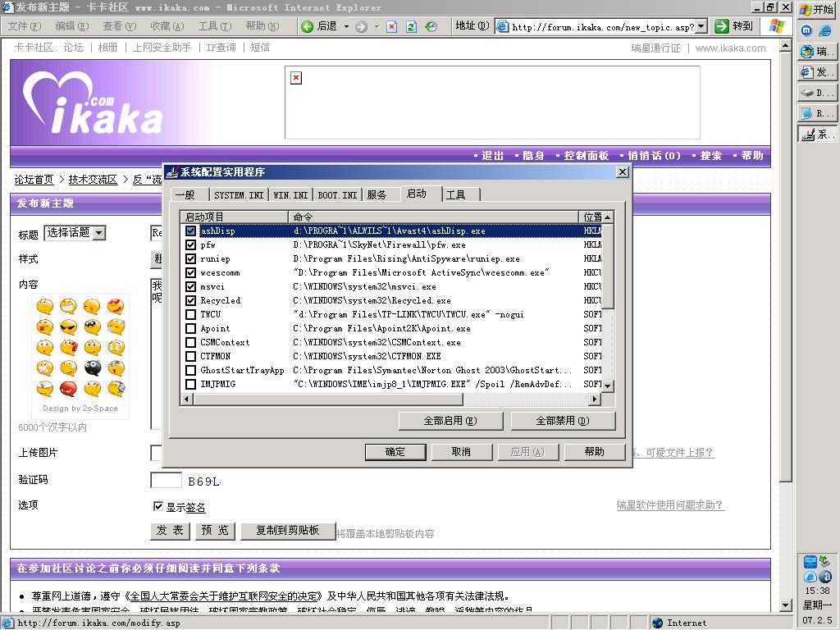This screenshot has height=630, width=840.
Task: Click the ikaka.com heart logo
Action: [91, 103]
